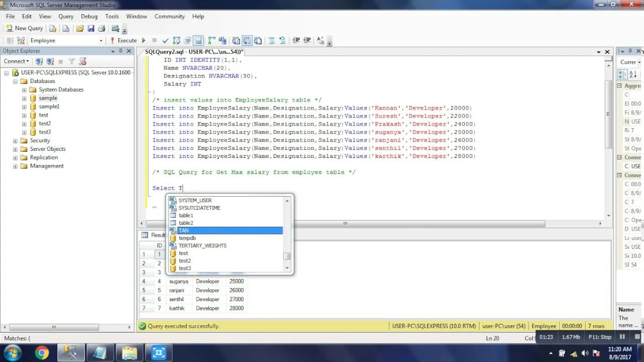Viewport: 644px width, 362px height.
Task: Click the New Query toolbar button
Action: click(x=24, y=28)
